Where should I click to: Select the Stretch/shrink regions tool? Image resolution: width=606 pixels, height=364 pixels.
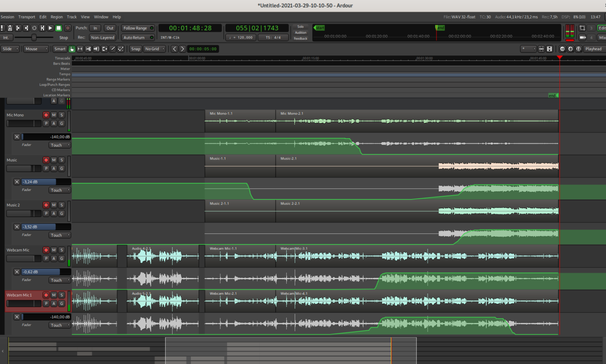104,49
